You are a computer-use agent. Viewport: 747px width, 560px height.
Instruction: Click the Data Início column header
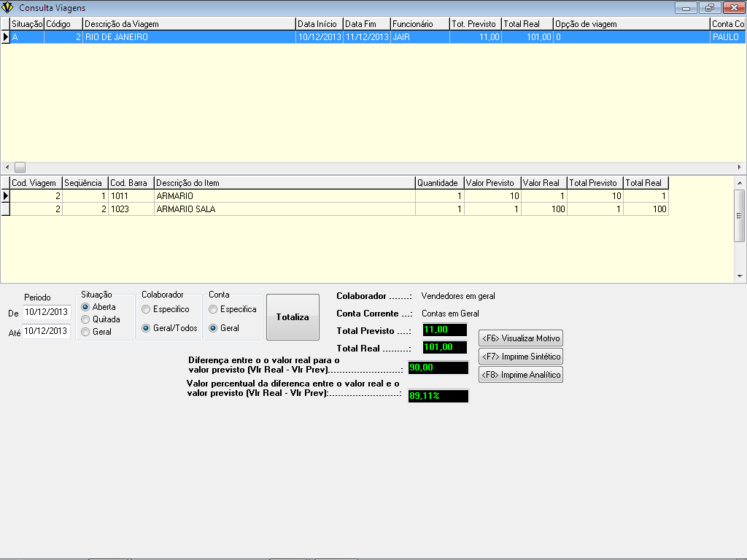click(x=320, y=24)
